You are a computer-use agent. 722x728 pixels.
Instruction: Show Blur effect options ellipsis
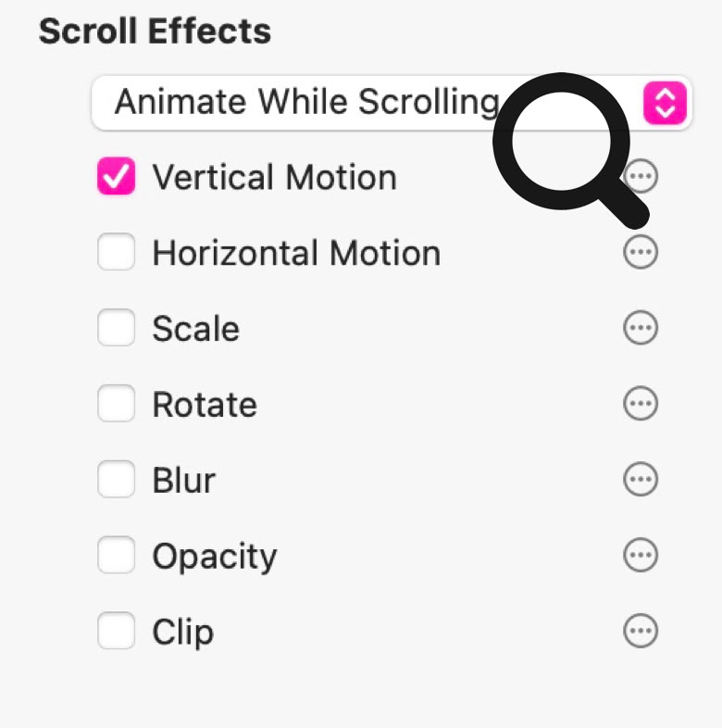pyautogui.click(x=641, y=480)
